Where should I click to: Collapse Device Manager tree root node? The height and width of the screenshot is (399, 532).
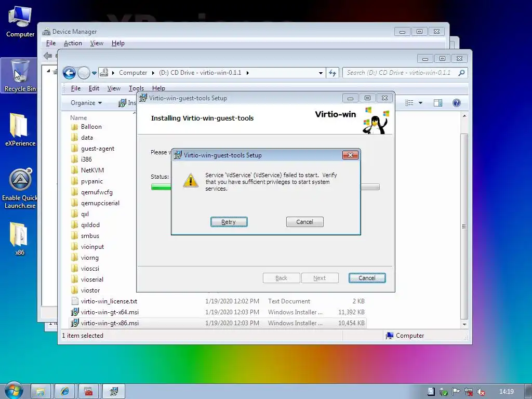[x=48, y=71]
